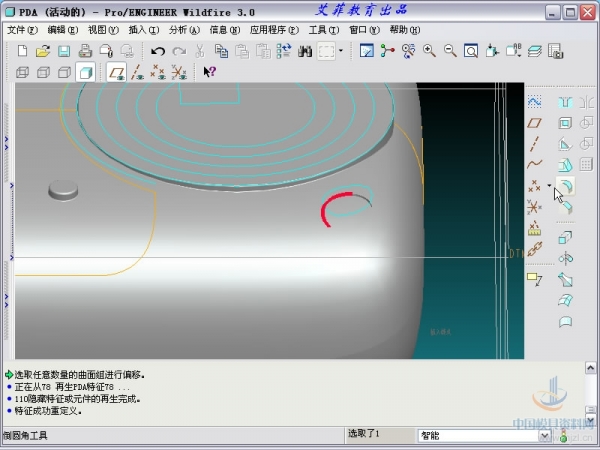Switch to No hidden display mode
The width and height of the screenshot is (600, 450).
coord(64,72)
